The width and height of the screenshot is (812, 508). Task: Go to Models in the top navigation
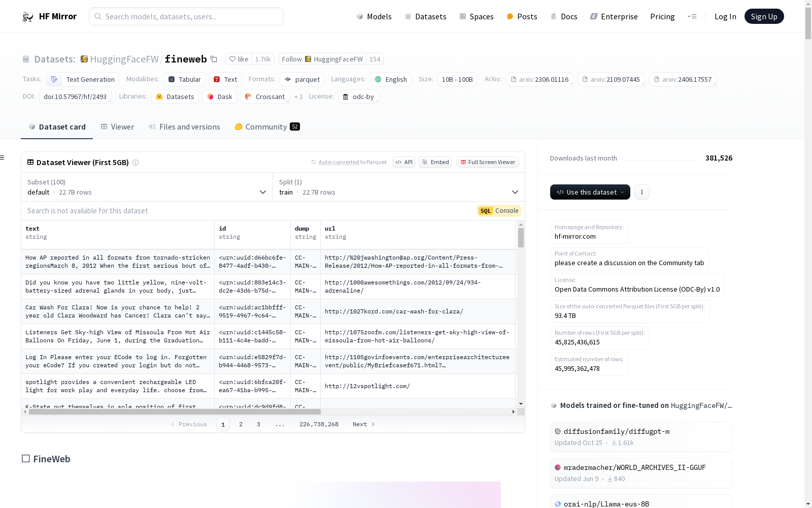pyautogui.click(x=374, y=17)
